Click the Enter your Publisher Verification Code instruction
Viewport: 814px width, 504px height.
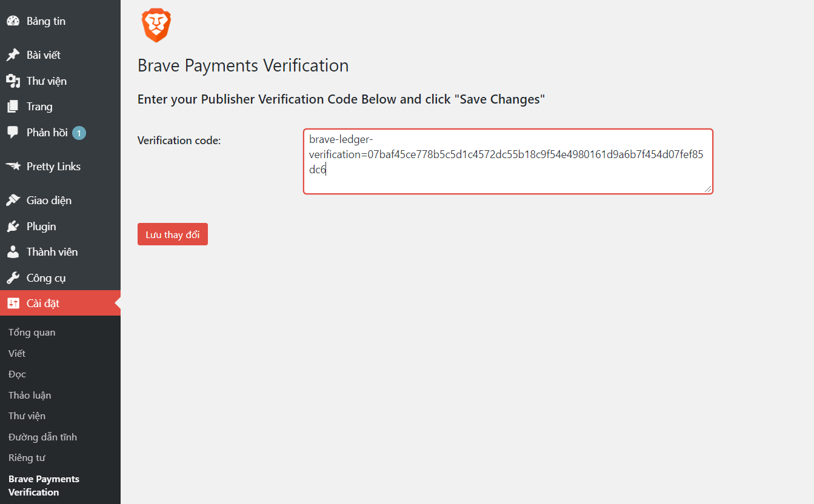click(341, 99)
